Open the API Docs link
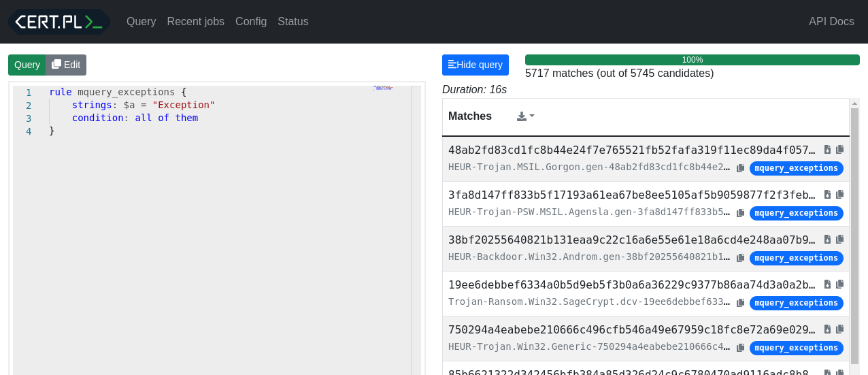 [831, 22]
